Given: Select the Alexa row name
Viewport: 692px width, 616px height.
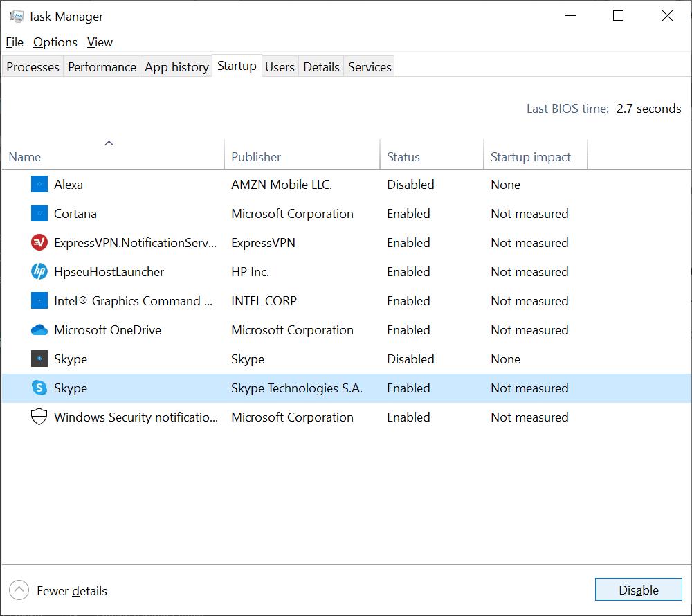Looking at the screenshot, I should [69, 184].
